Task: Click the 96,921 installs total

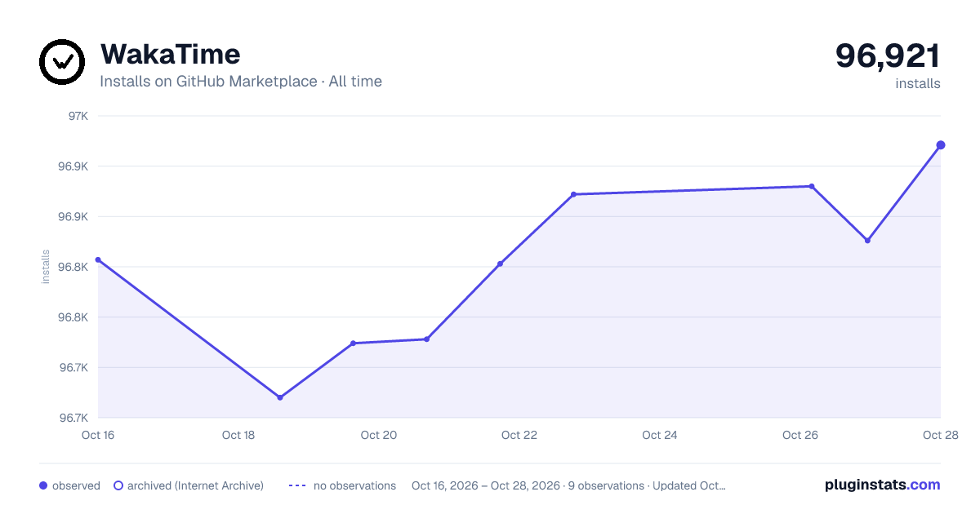Action: [888, 55]
